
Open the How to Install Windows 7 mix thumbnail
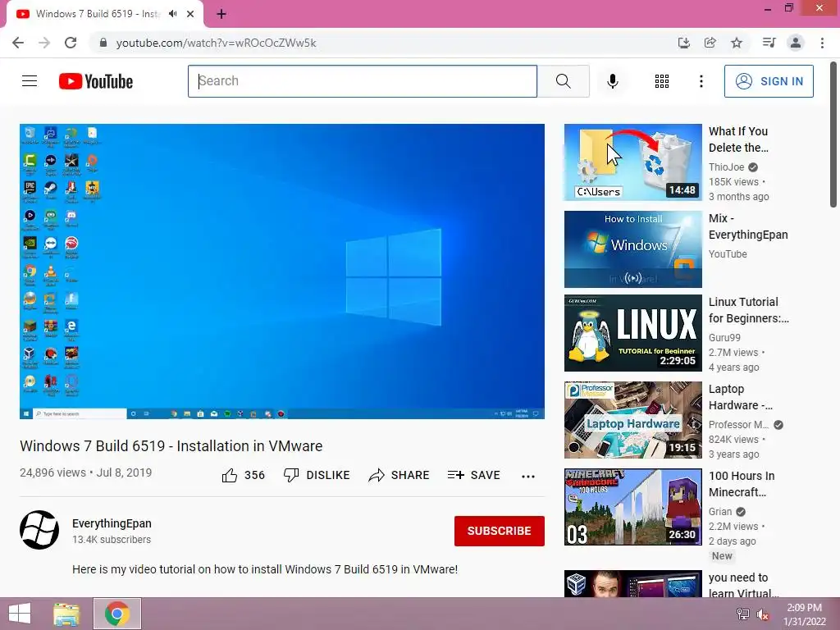coord(632,249)
